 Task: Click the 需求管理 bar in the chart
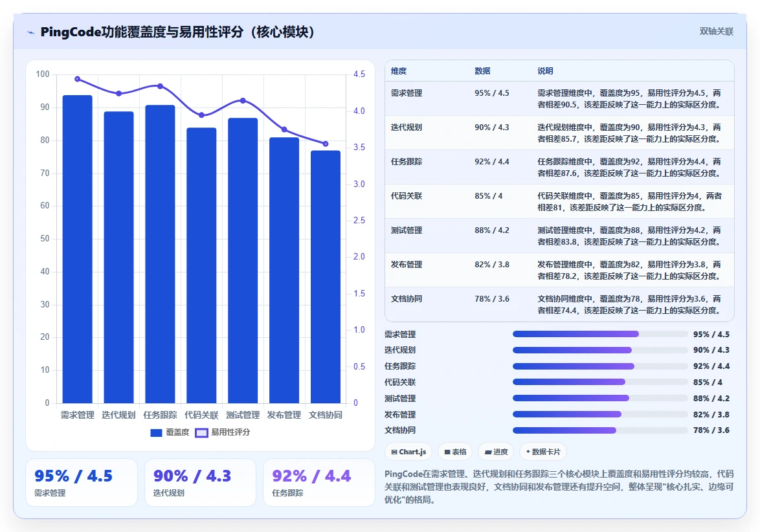click(x=78, y=249)
